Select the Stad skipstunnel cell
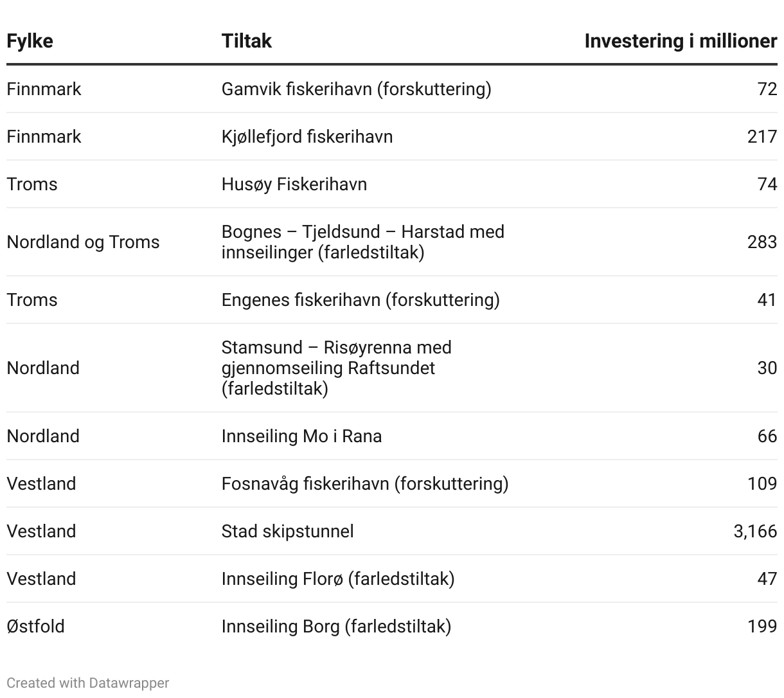The width and height of the screenshot is (784, 698). pyautogui.click(x=287, y=531)
